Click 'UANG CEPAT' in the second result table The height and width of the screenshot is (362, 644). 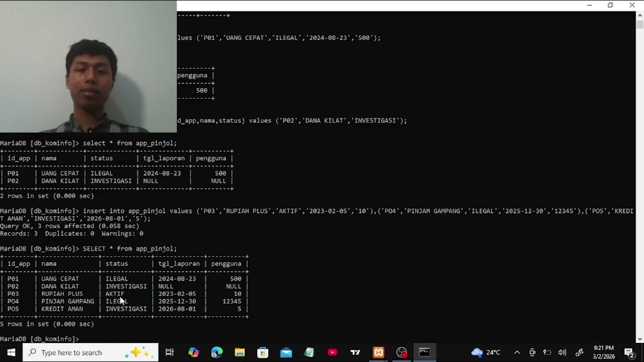(x=60, y=279)
